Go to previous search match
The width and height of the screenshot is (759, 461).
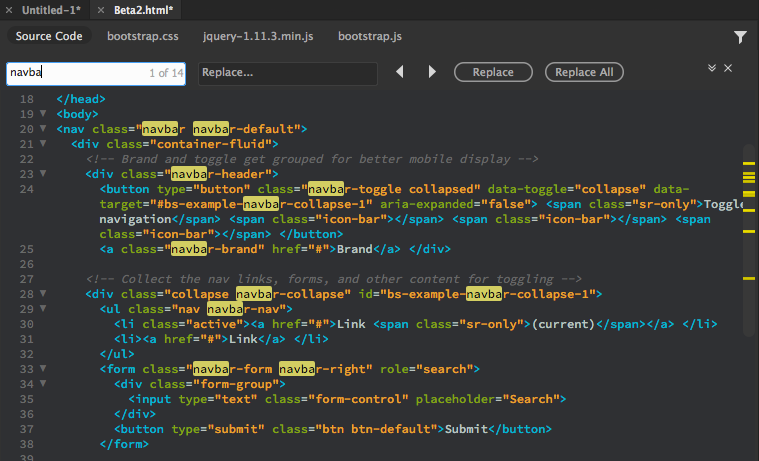400,72
